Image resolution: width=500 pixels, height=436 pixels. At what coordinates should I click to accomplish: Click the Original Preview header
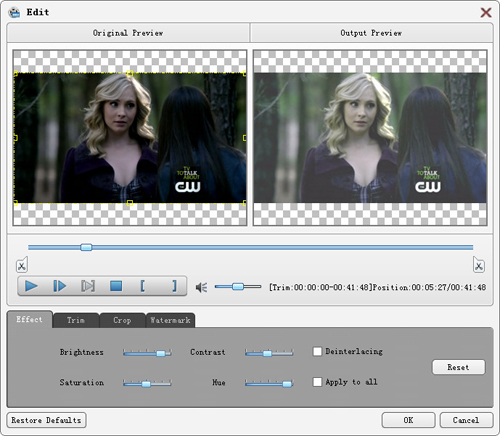pos(128,33)
